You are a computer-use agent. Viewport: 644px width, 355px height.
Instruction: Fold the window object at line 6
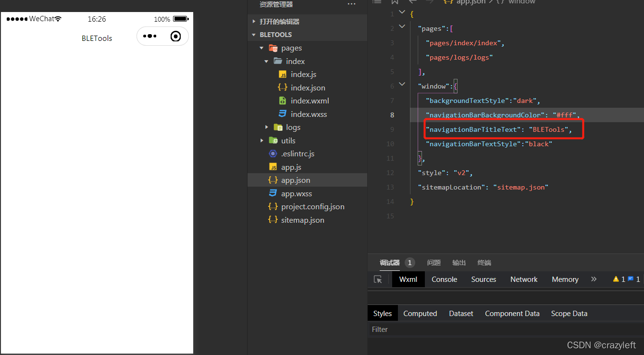click(402, 85)
